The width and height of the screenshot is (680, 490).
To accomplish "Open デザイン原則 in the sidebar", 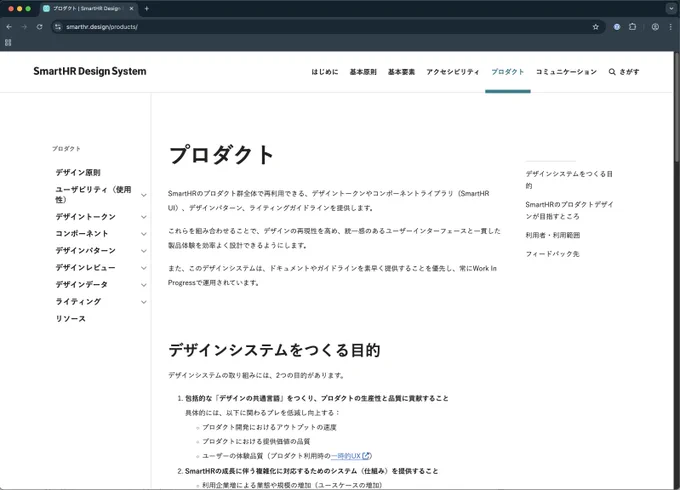I will [x=78, y=173].
